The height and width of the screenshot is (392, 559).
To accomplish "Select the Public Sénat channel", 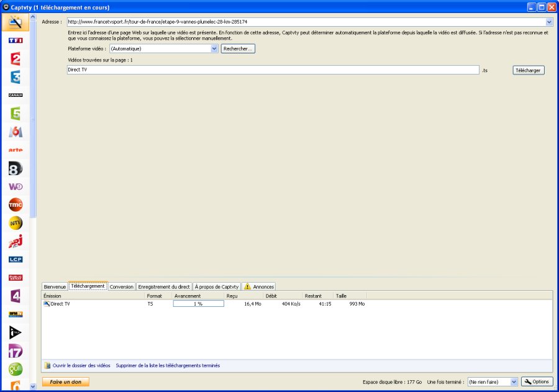I will pos(16,278).
